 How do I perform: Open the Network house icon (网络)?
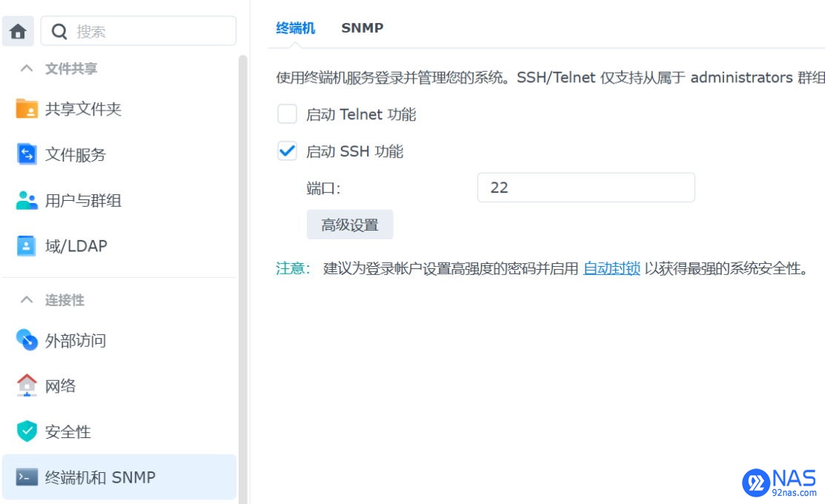(x=26, y=385)
